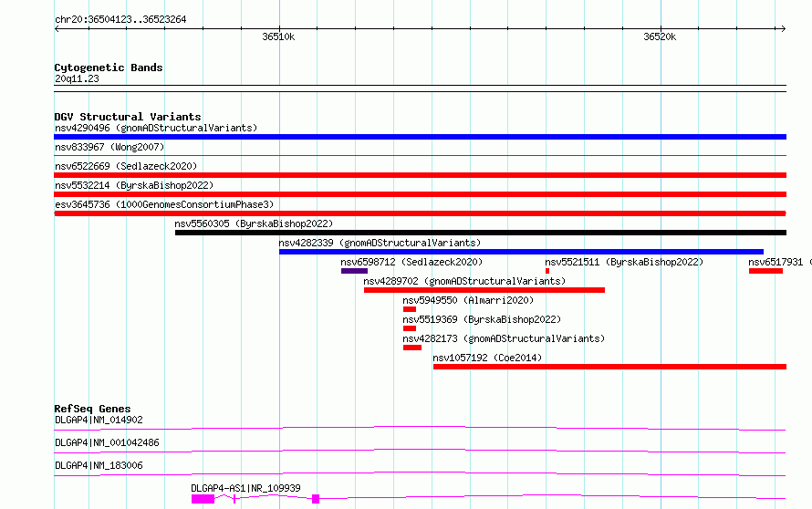
Task: Open the RefSeq Genes track title
Action: point(92,409)
